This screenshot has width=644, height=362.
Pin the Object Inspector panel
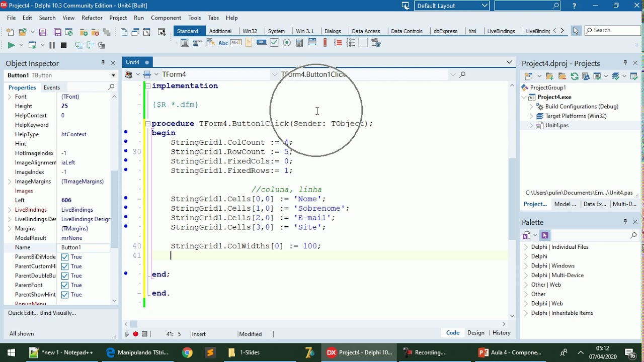coord(103,63)
